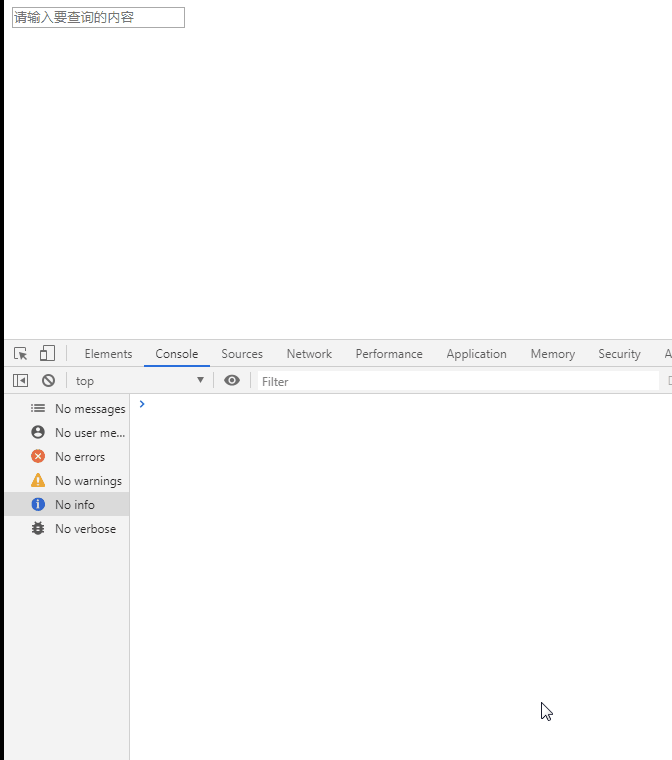Image resolution: width=672 pixels, height=760 pixels.
Task: Switch to the Application tab
Action: (477, 354)
